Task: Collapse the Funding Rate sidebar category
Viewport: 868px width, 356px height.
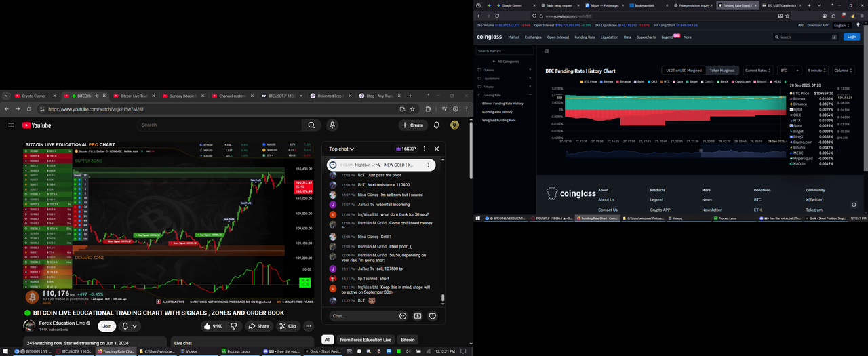Action: coord(505,95)
